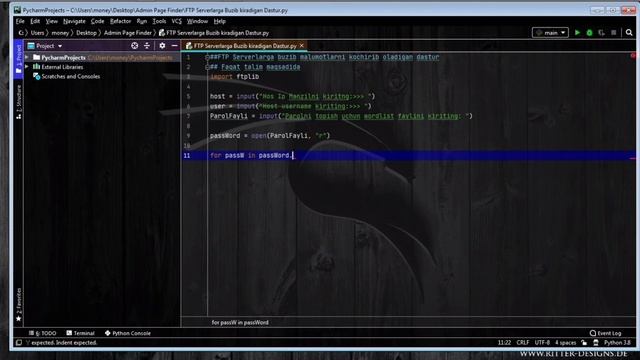Collapse the fold marker on line 2

coord(207,67)
